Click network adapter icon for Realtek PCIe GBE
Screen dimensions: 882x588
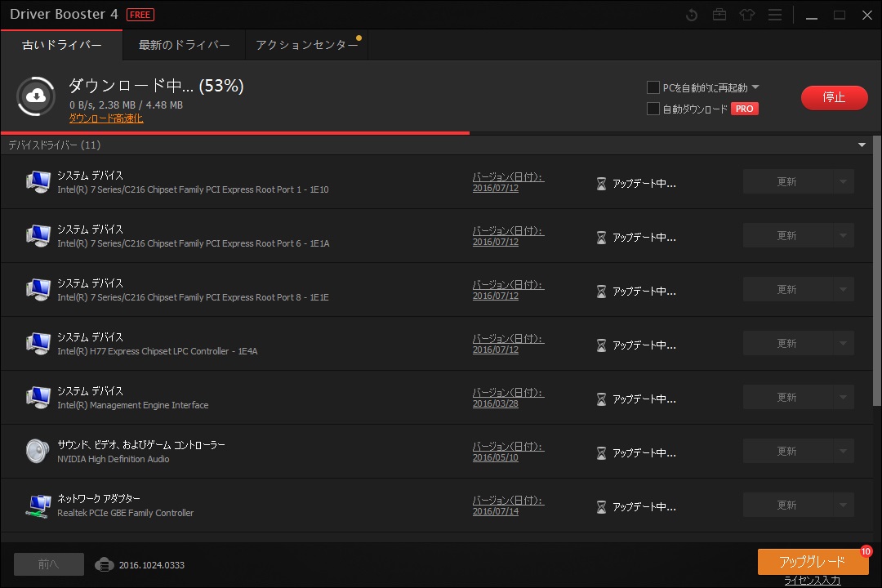coord(38,506)
